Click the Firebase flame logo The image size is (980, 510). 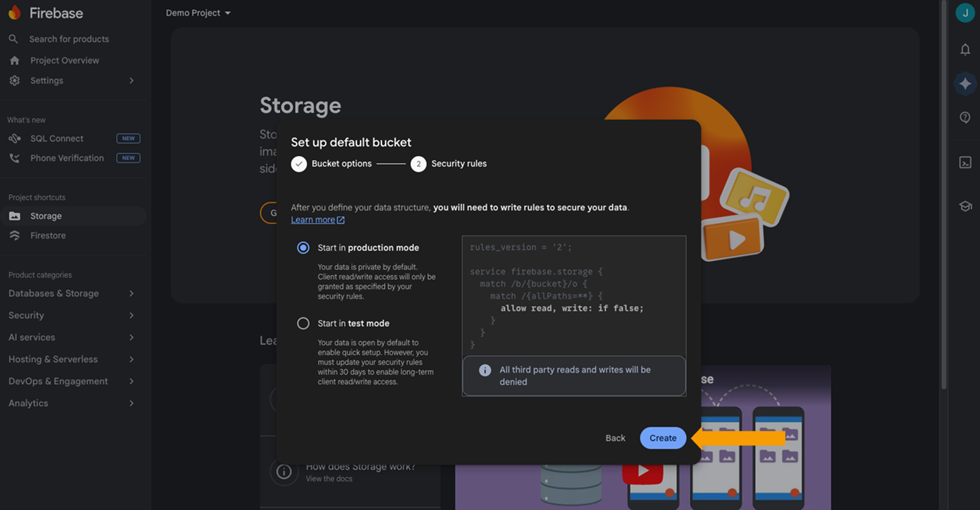click(15, 12)
